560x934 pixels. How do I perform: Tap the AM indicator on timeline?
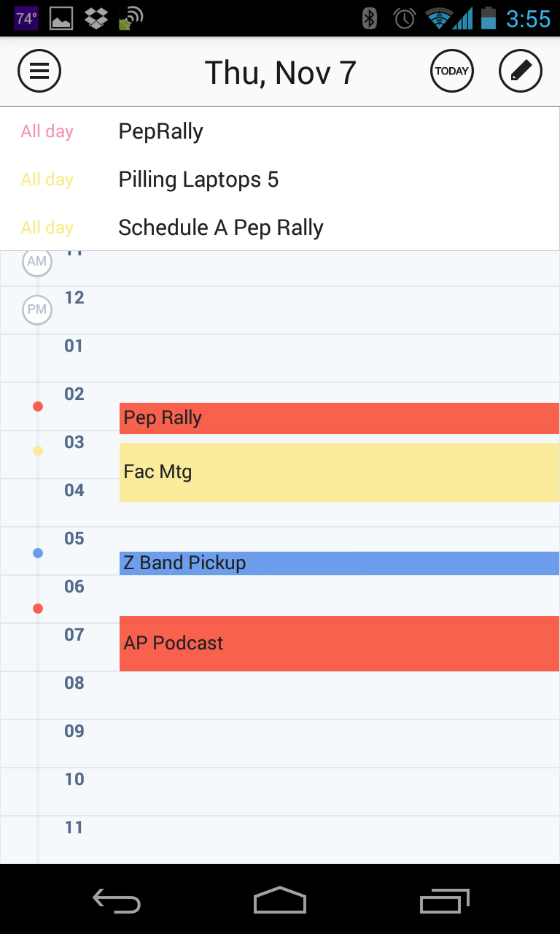(37, 261)
